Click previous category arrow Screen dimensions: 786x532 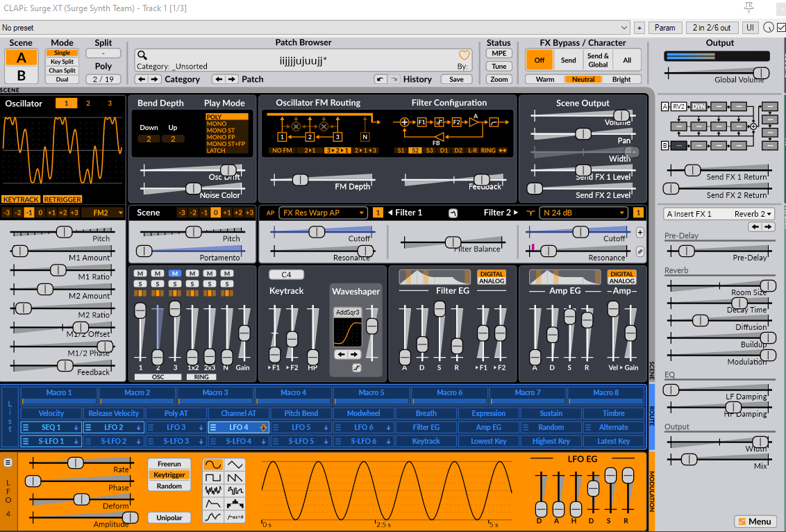click(142, 79)
